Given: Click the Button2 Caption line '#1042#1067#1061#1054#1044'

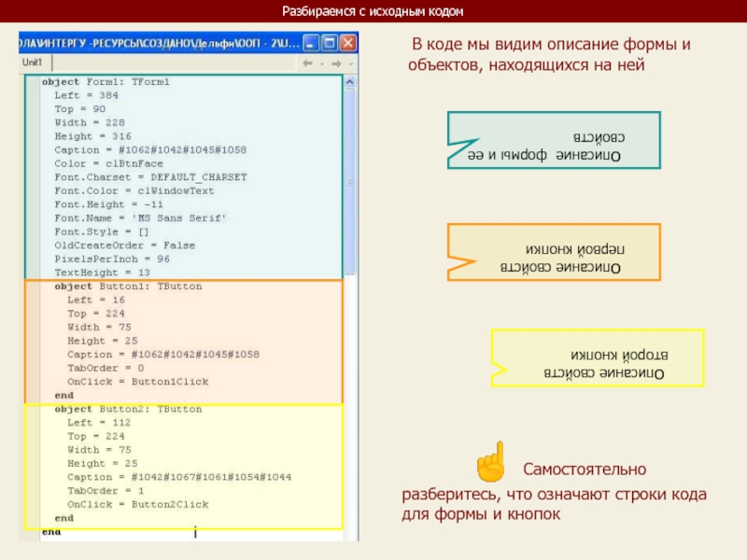Looking at the screenshot, I should pos(179,477).
